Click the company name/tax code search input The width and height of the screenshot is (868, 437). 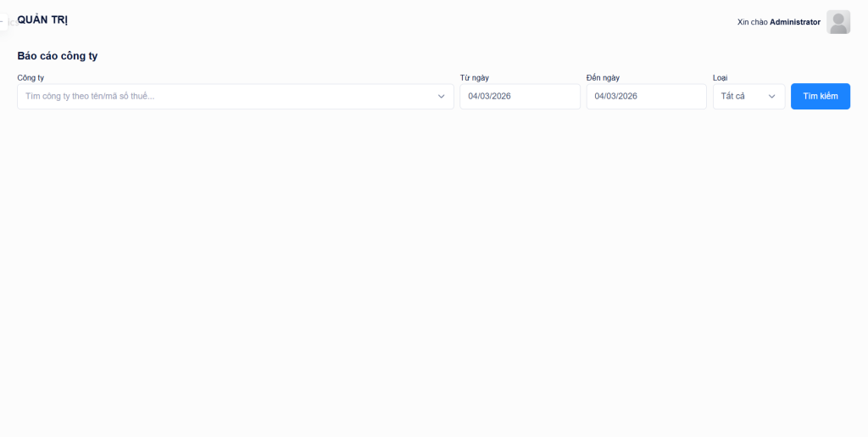pyautogui.click(x=170, y=97)
